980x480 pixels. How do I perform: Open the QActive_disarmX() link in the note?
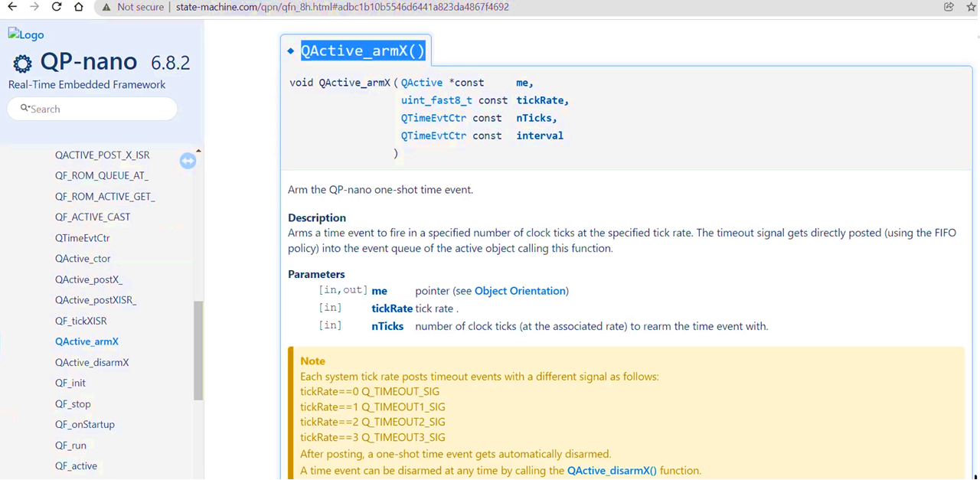[x=612, y=471]
